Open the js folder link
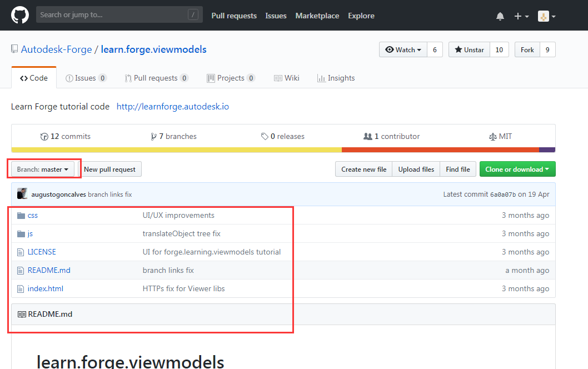The image size is (588, 369). point(30,233)
